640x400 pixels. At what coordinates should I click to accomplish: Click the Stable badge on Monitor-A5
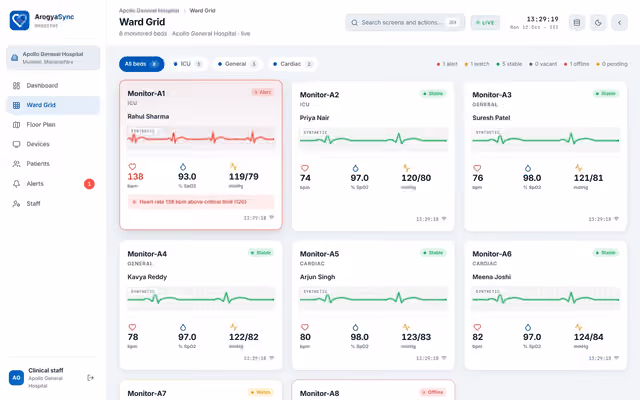click(433, 253)
